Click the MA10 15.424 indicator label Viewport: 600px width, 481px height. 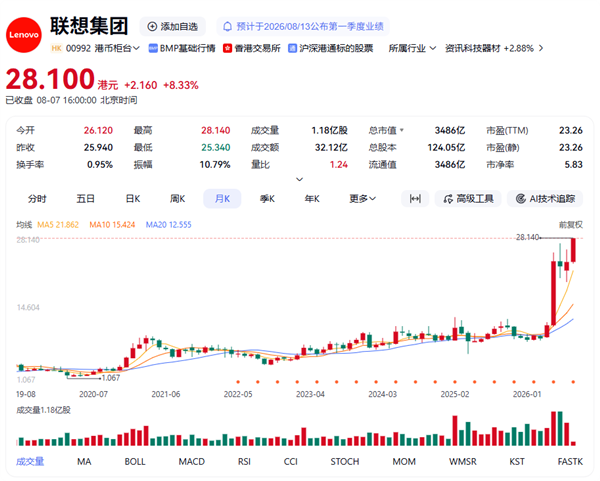pos(112,225)
